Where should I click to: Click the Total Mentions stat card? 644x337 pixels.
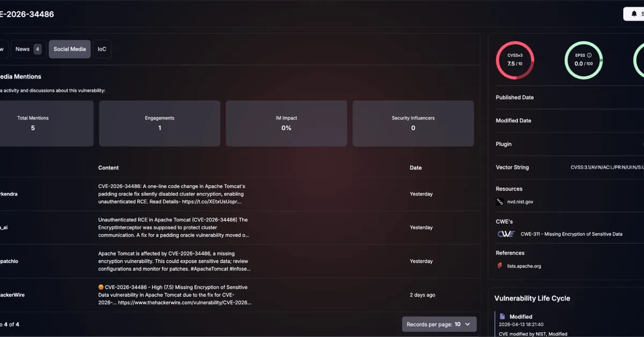33,123
